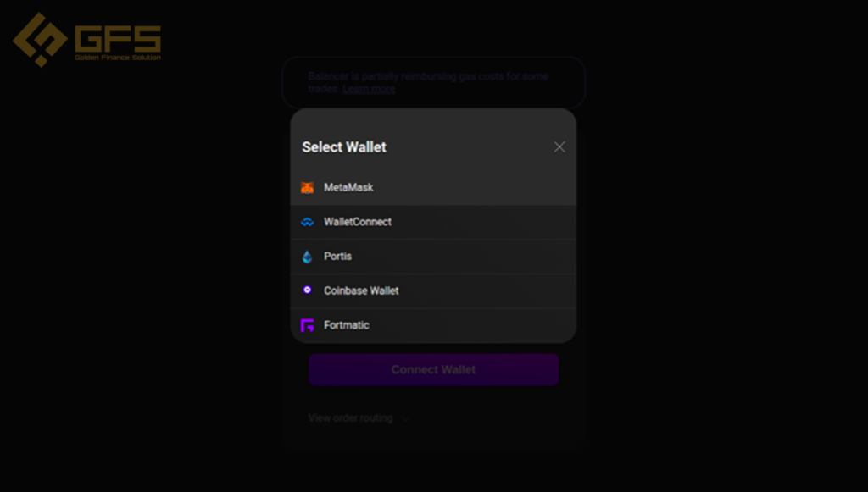868x492 pixels.
Task: Choose the Fortmatic wallet option
Action: [433, 325]
